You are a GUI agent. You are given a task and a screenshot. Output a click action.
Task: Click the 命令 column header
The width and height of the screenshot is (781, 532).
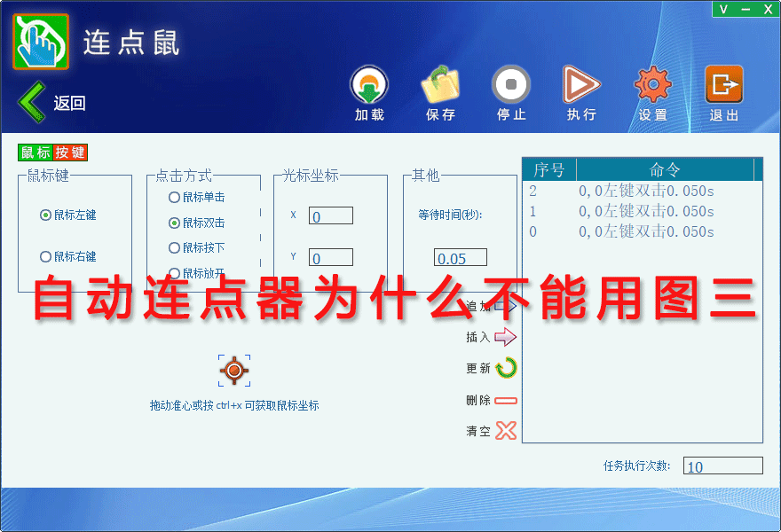[665, 169]
